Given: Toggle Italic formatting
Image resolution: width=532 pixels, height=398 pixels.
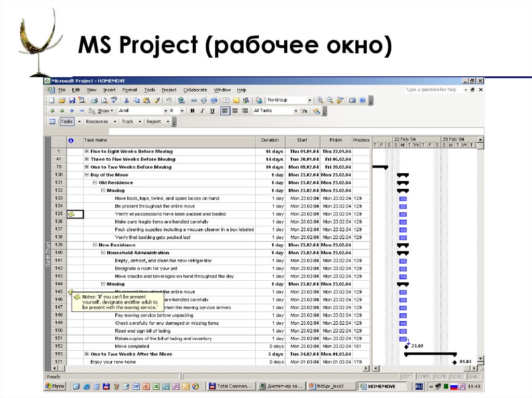Looking at the screenshot, I should tap(202, 111).
